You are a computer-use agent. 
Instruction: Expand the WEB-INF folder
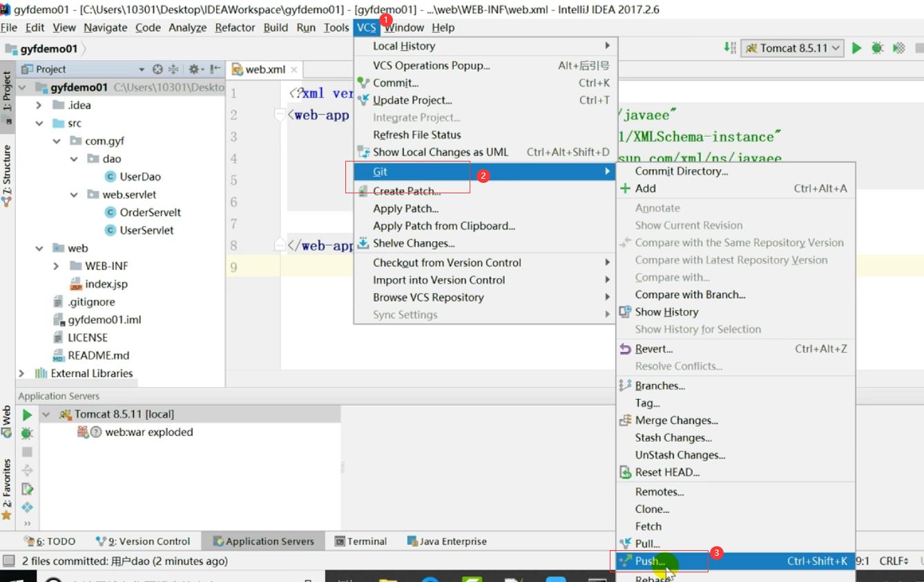coord(57,266)
